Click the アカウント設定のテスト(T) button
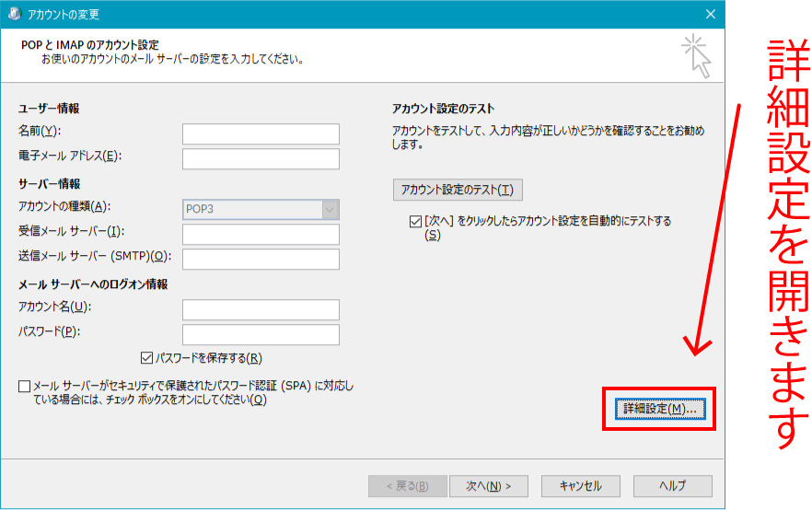The height and width of the screenshot is (510, 812). pos(458,190)
